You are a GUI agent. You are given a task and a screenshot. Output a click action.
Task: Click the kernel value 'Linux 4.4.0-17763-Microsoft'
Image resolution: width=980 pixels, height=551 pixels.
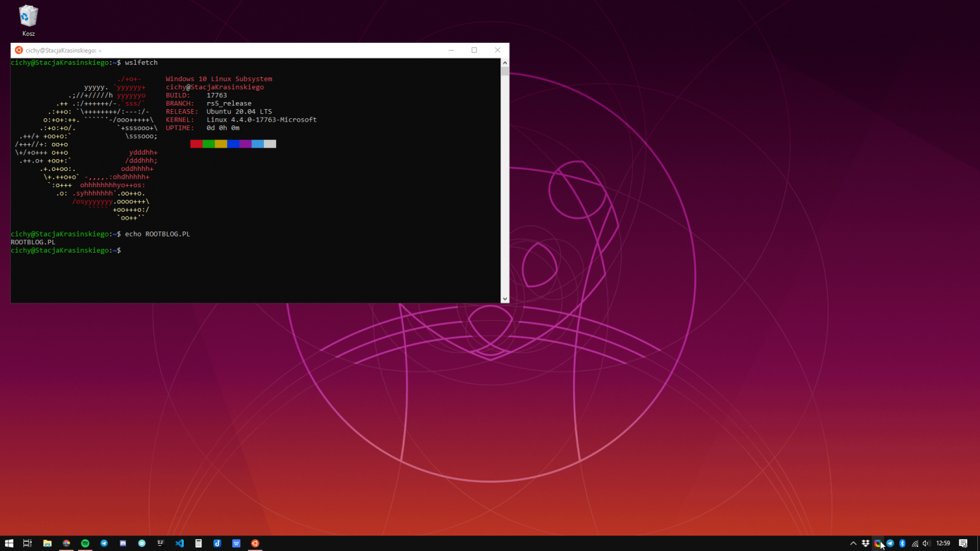(x=261, y=120)
